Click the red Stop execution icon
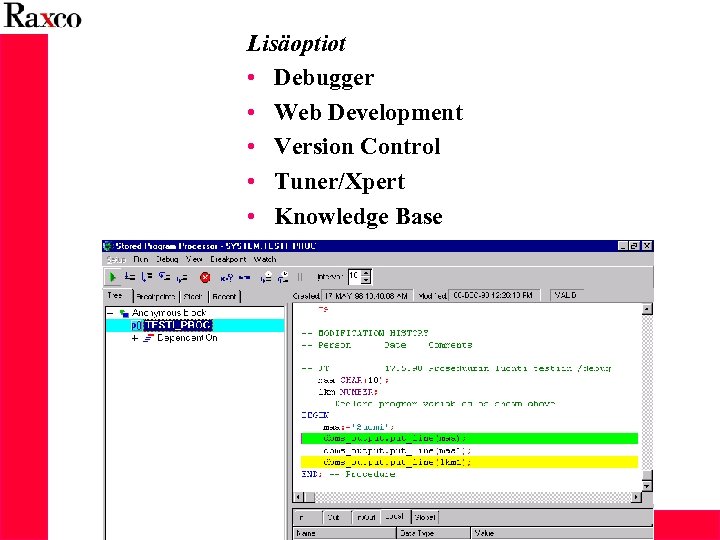The width and height of the screenshot is (720, 540). [205, 277]
